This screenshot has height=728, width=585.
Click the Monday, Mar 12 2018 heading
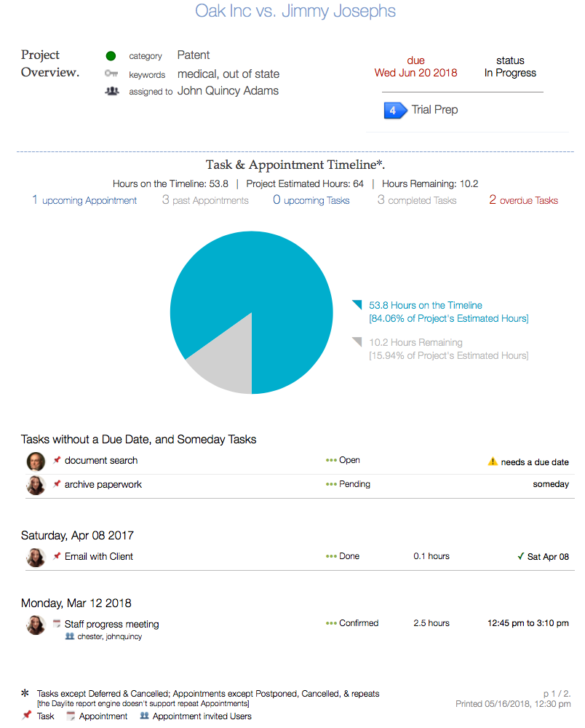coord(76,603)
